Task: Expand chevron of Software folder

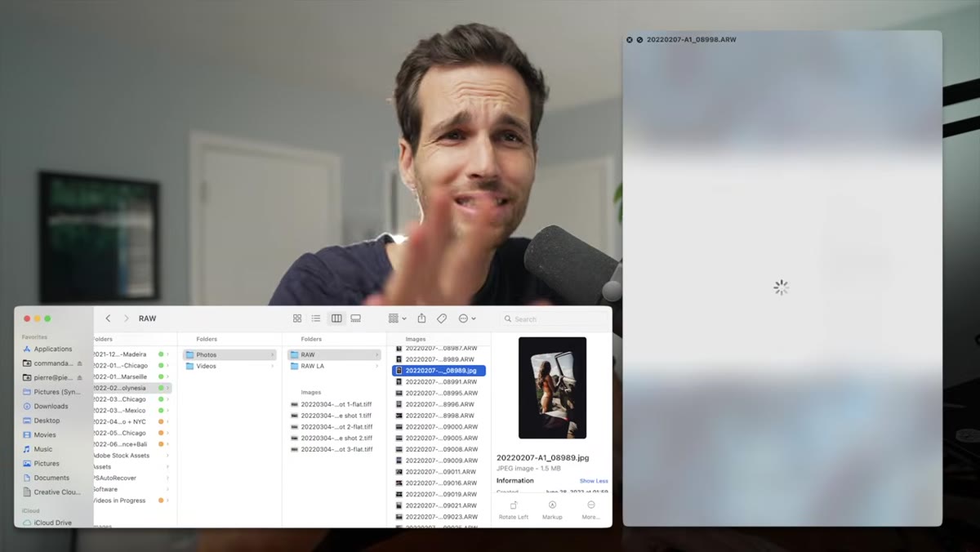Action: click(168, 489)
